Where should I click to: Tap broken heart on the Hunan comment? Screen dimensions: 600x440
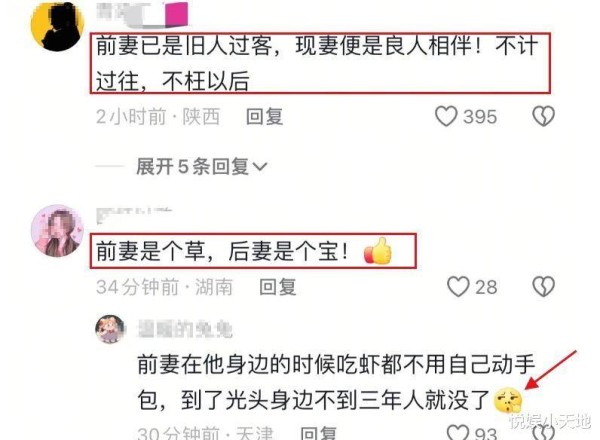click(543, 287)
